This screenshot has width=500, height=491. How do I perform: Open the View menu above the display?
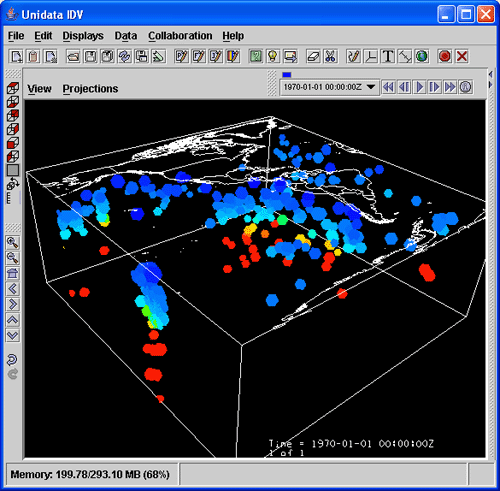(39, 89)
